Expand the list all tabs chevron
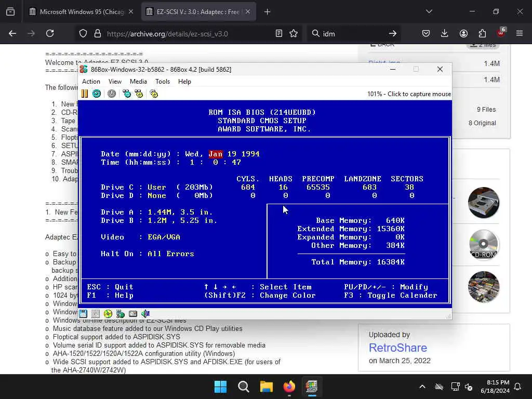Viewport: 532px width, 399px height. point(429,12)
